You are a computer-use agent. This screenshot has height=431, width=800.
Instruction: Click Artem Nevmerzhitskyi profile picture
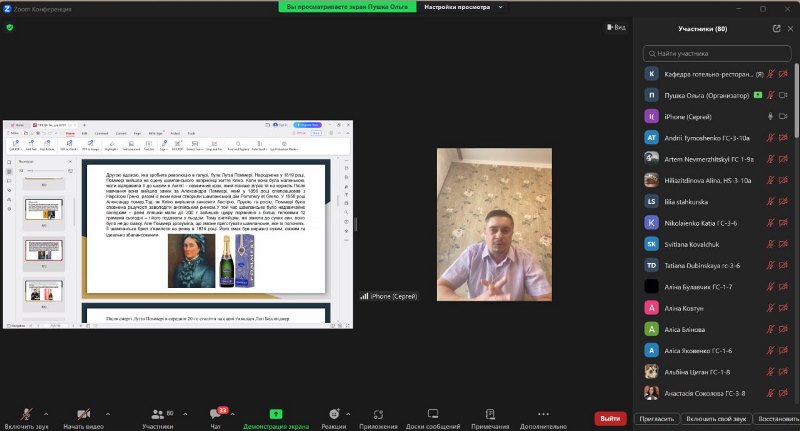click(651, 159)
